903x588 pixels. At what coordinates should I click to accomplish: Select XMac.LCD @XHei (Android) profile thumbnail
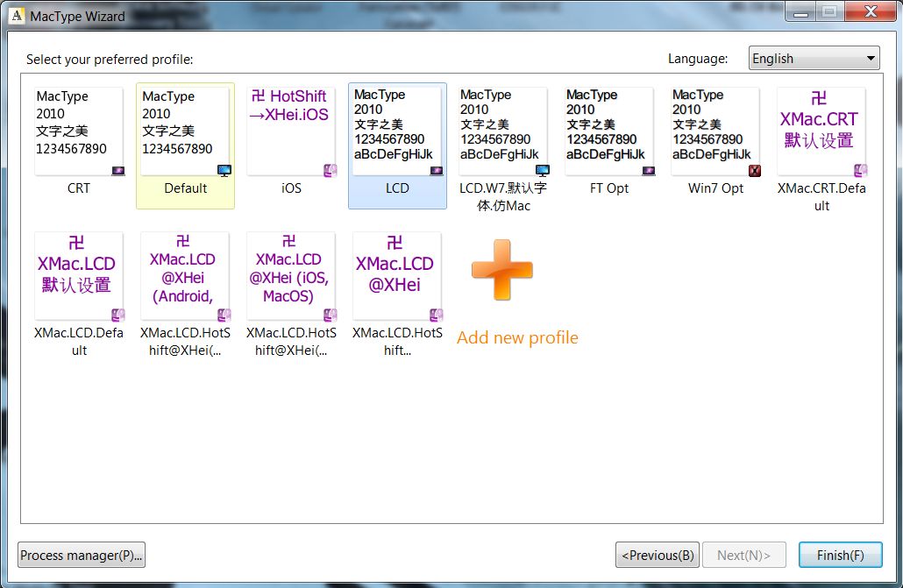pyautogui.click(x=185, y=276)
